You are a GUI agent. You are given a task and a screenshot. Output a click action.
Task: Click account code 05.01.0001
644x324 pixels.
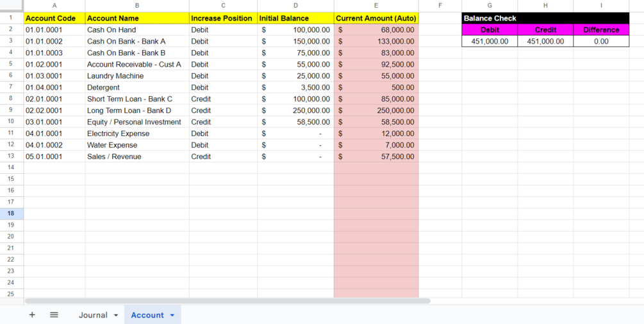[x=54, y=157]
